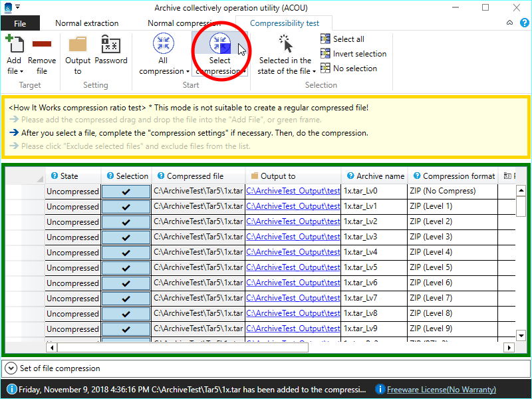Click the No selection option
This screenshot has height=399, width=532.
tap(325, 68)
